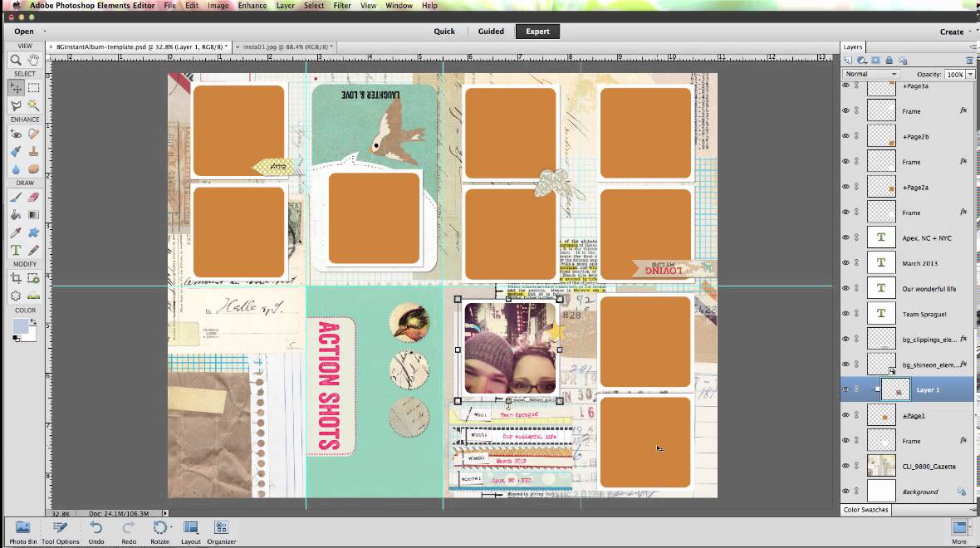Select the Spot Healing Brush tool
The width and height of the screenshot is (980, 548).
coord(33,135)
